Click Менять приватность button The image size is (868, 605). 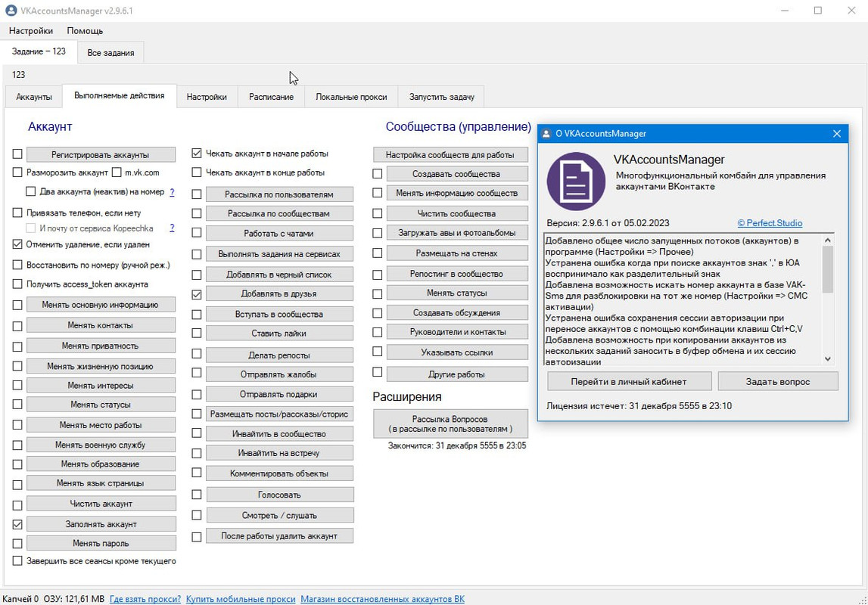coord(101,346)
